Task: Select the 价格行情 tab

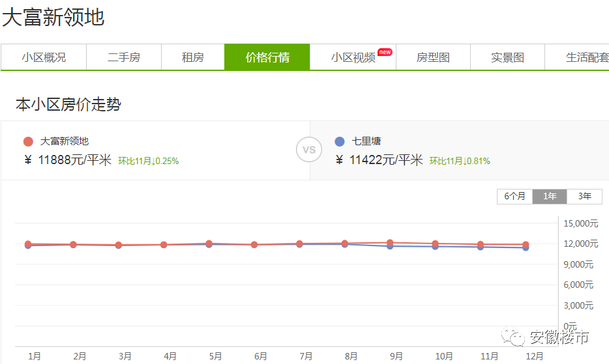Action: point(267,57)
